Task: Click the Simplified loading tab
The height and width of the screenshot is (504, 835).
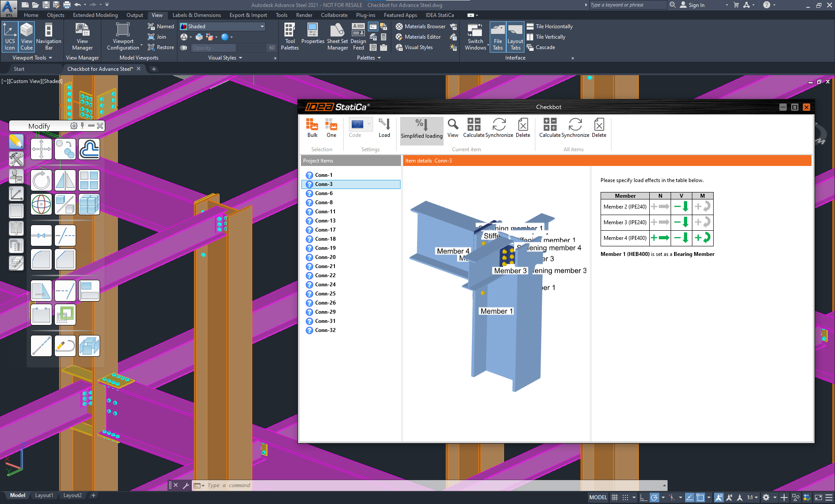Action: tap(421, 127)
